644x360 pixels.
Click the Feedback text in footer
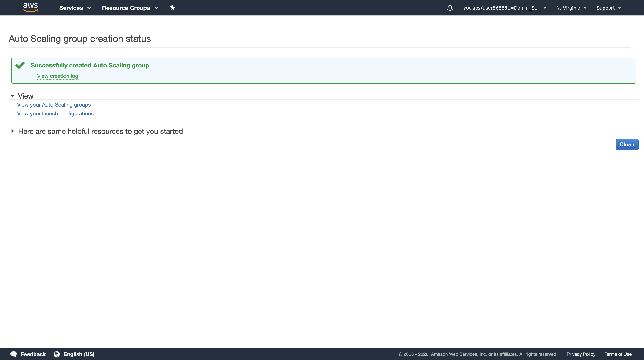[x=33, y=354]
